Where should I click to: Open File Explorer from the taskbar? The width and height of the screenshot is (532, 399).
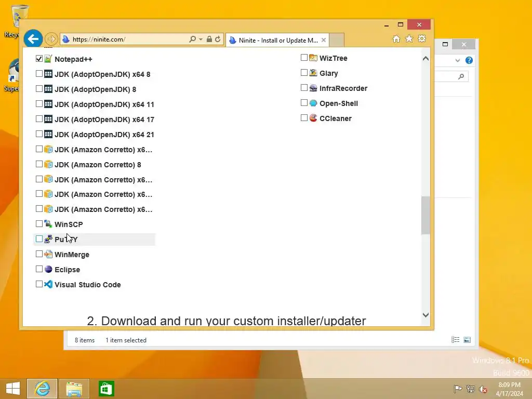pyautogui.click(x=74, y=389)
